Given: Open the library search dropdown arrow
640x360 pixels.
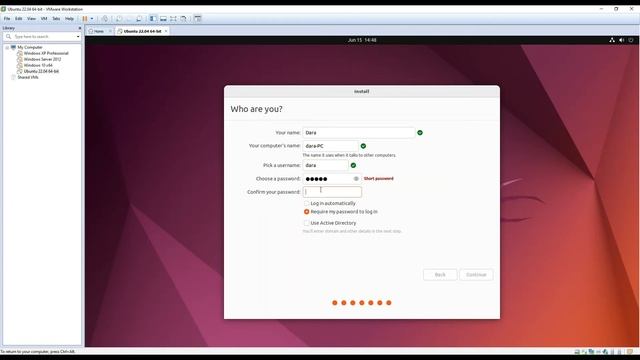Looking at the screenshot, I should click(x=78, y=37).
